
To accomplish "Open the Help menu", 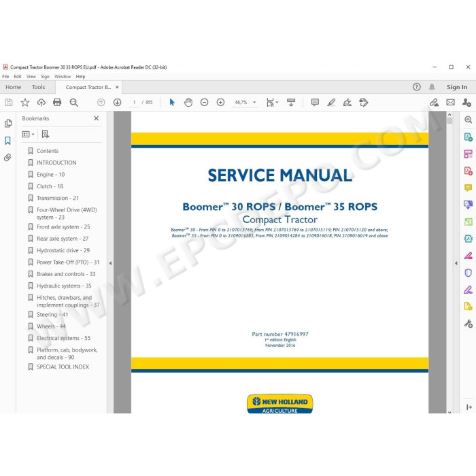I will click(x=80, y=76).
